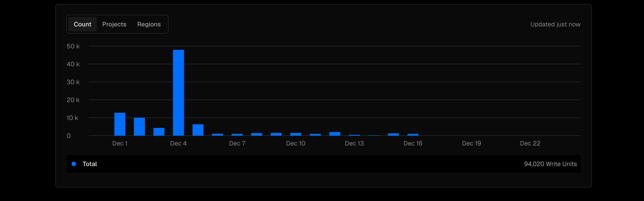Open the Projects tab
The image size is (644, 201).
click(x=114, y=24)
